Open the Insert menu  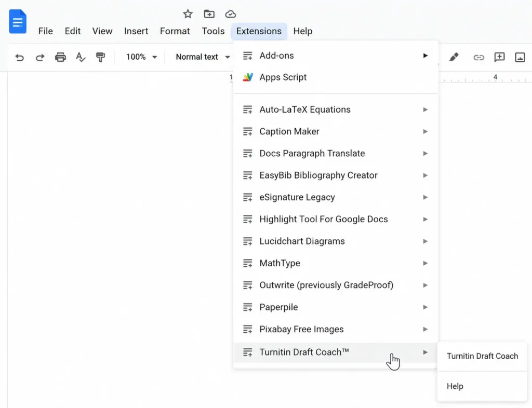pos(136,31)
